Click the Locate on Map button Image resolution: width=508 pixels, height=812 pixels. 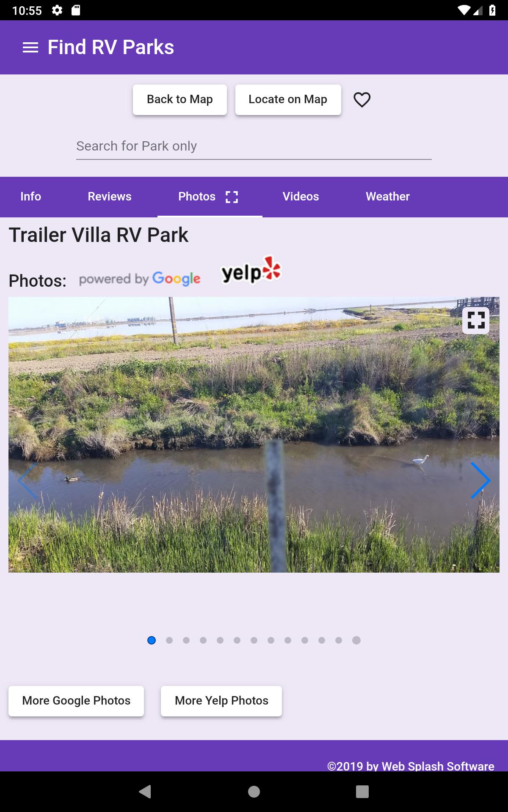(288, 99)
